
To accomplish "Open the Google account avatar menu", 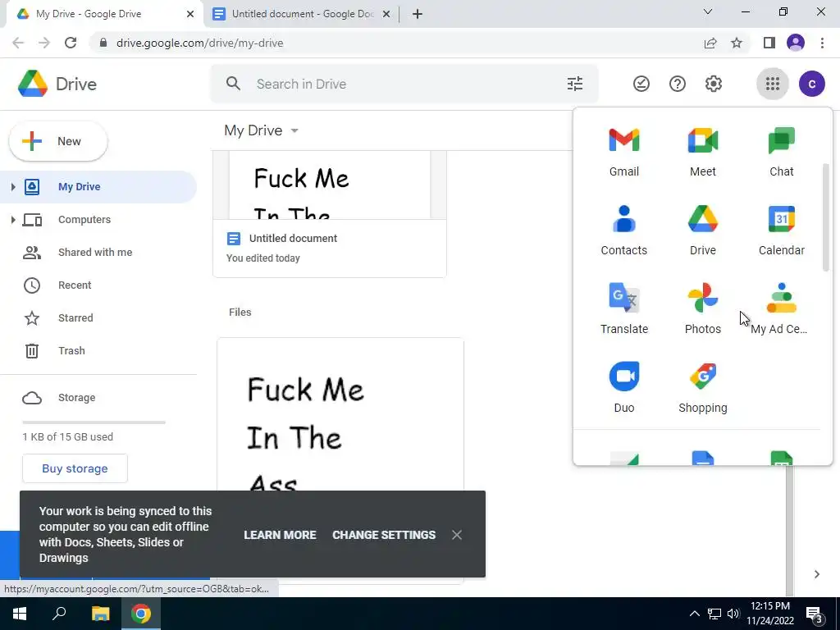I will 811,84.
